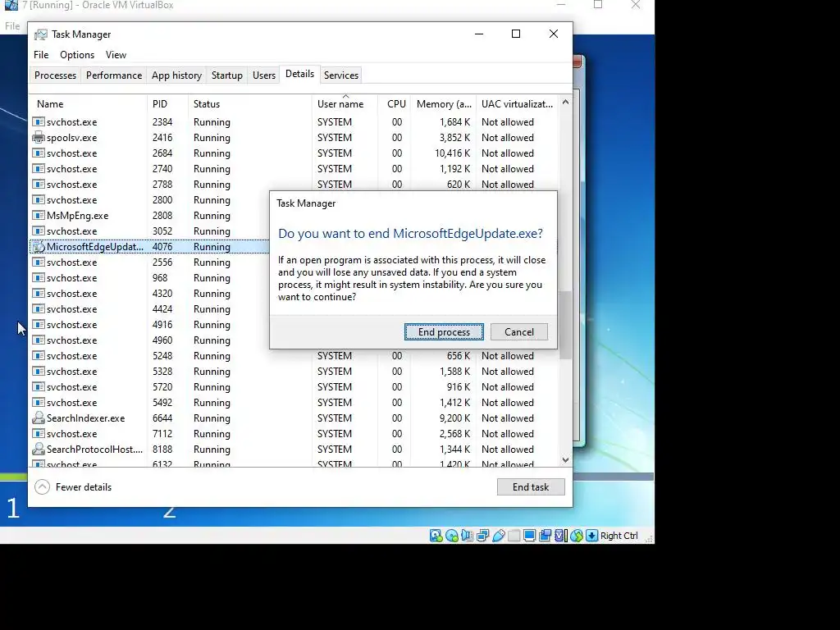Switch to the App history tab
Screen dimensions: 840x630
pyautogui.click(x=176, y=75)
